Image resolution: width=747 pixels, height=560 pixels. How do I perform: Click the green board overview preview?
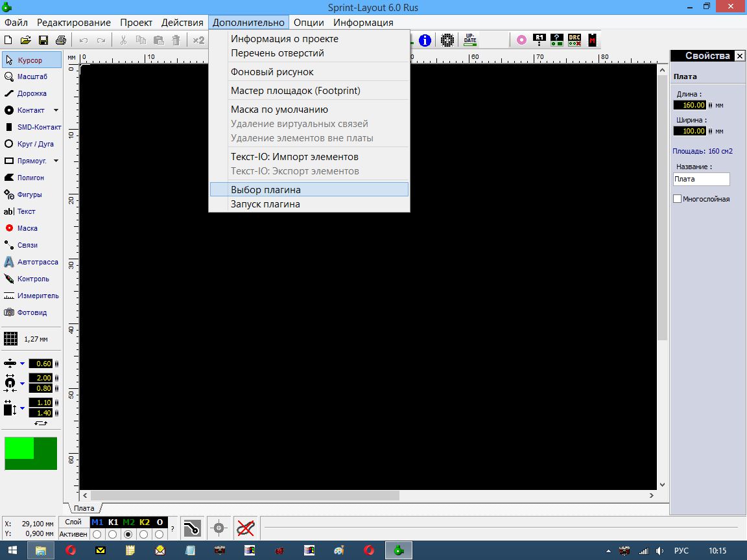[x=30, y=453]
